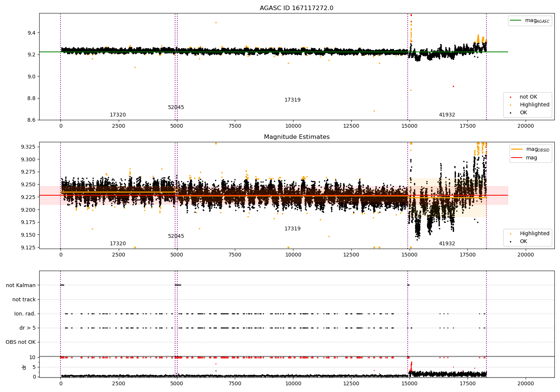Click the 2500 x-axis tick of middle plot
The height and width of the screenshot is (392, 560).
point(119,255)
